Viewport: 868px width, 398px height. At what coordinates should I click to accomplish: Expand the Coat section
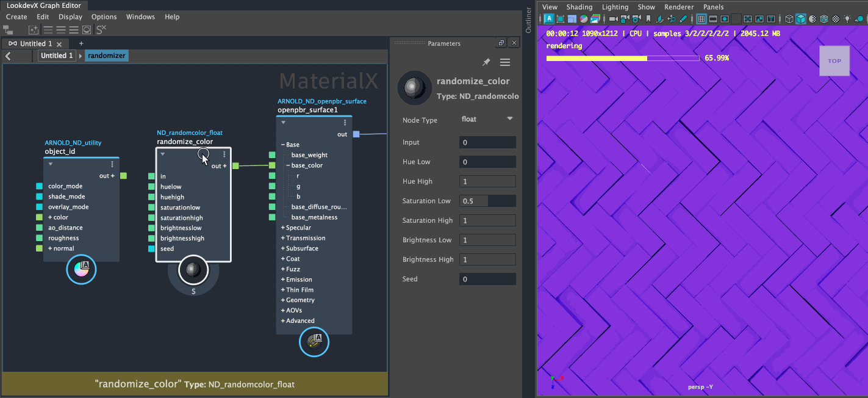coord(283,259)
